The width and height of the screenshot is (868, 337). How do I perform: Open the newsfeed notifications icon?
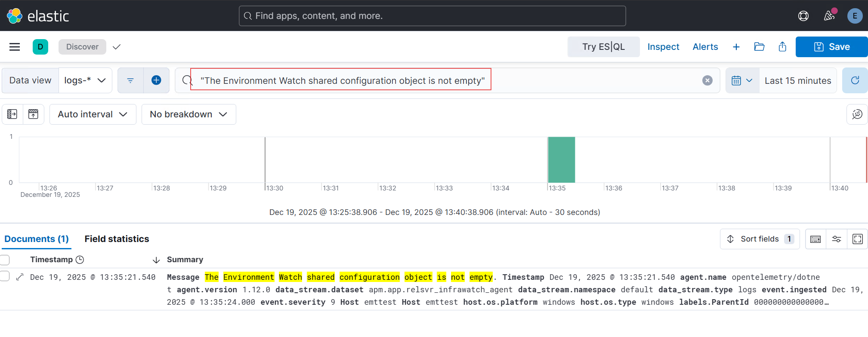point(829,16)
